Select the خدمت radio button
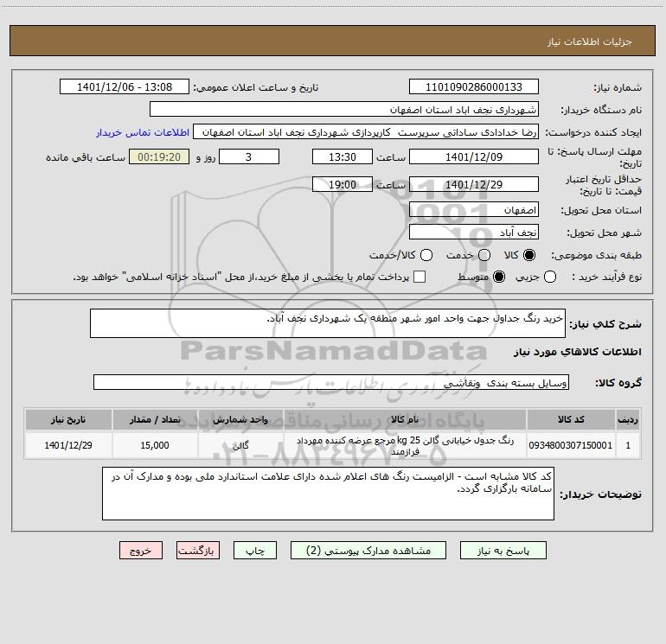The width and height of the screenshot is (666, 644). pos(484,255)
